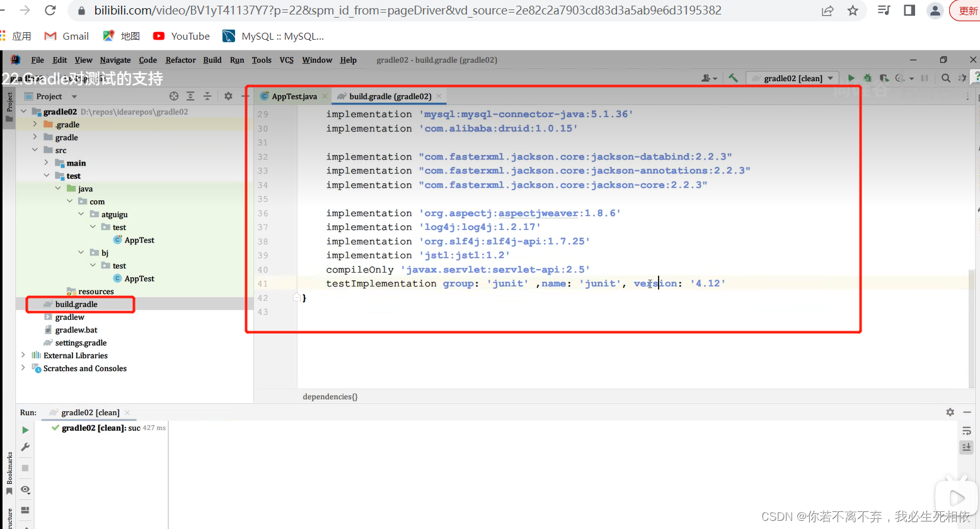Viewport: 980px width, 529px height.
Task: Open the Gmail bookmark
Action: tap(67, 36)
